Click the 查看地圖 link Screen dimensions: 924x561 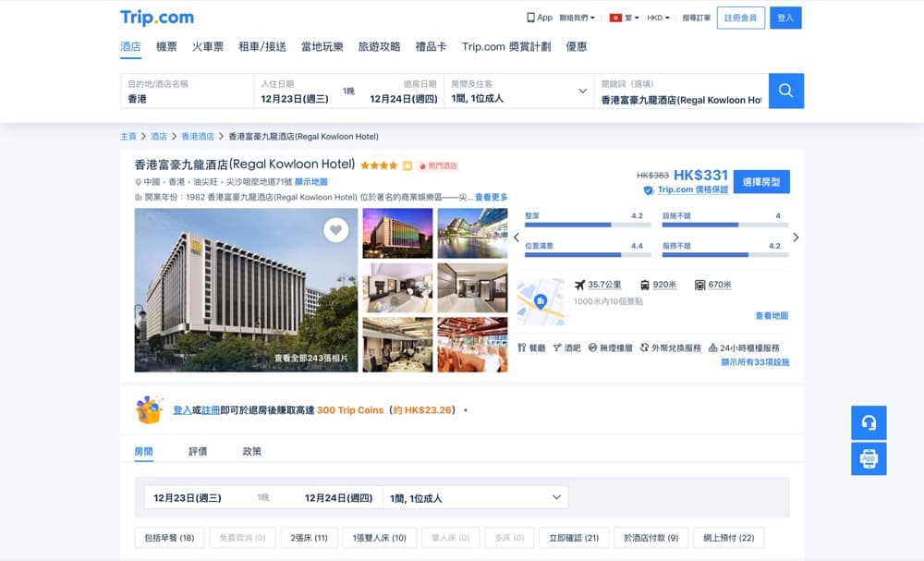pos(772,316)
